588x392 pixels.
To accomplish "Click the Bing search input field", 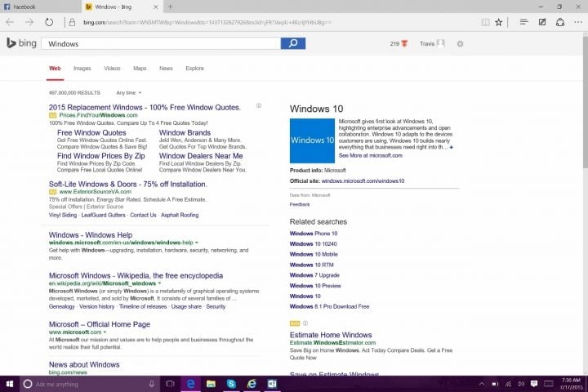I will coord(161,43).
